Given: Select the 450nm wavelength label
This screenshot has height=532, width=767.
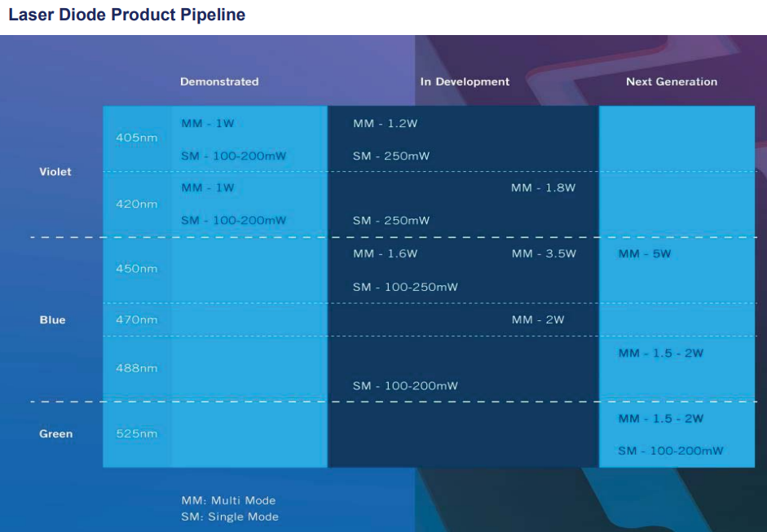Looking at the screenshot, I should click(x=136, y=269).
